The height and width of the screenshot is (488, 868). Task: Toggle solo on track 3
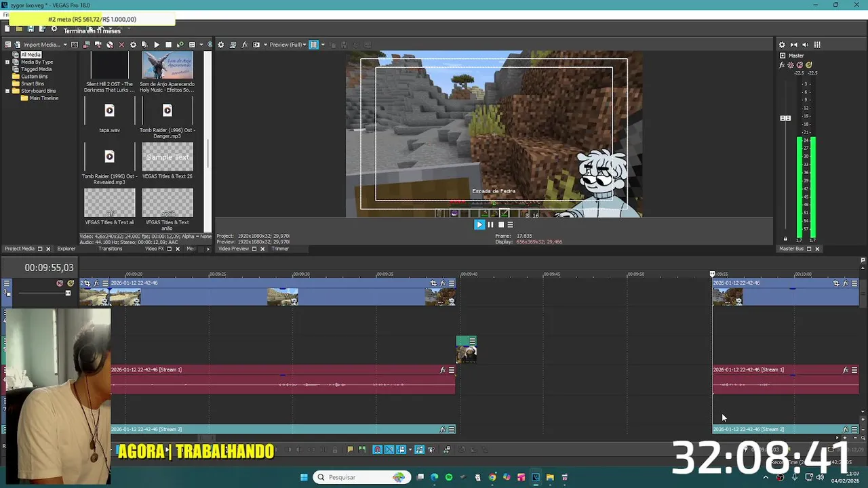click(71, 283)
